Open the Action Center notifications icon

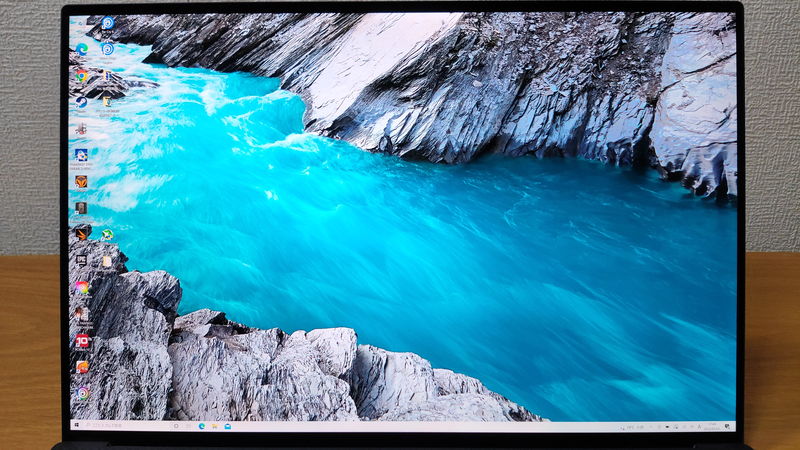[727, 427]
